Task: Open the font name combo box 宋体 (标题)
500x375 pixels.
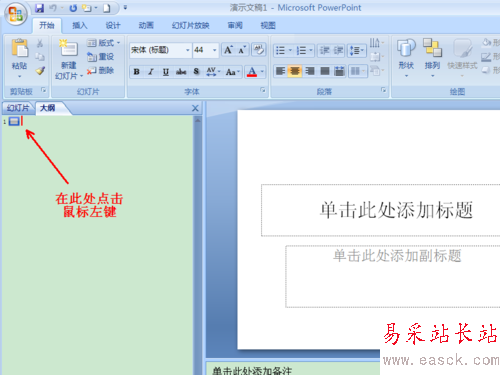Action: [161, 50]
